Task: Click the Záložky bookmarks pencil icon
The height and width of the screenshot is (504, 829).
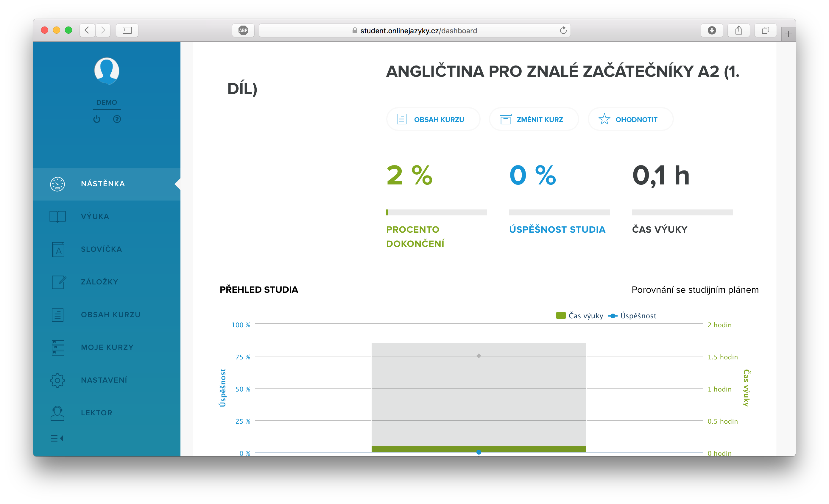Action: (x=59, y=282)
